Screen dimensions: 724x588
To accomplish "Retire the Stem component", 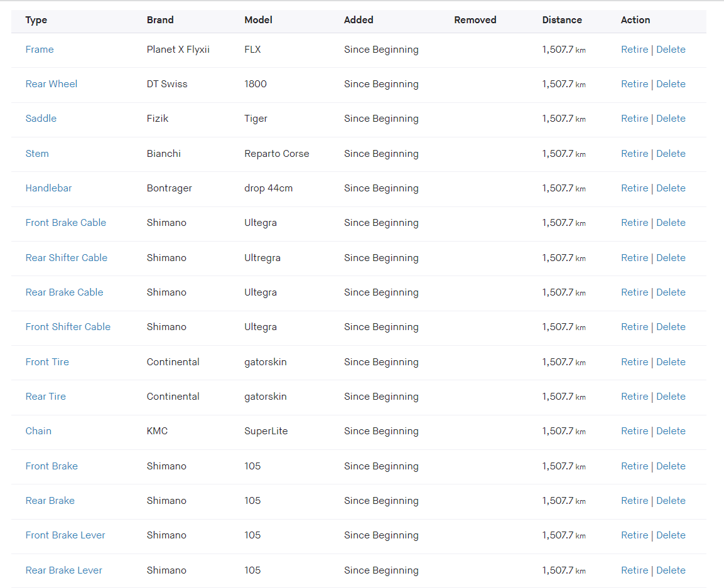I will pos(634,154).
